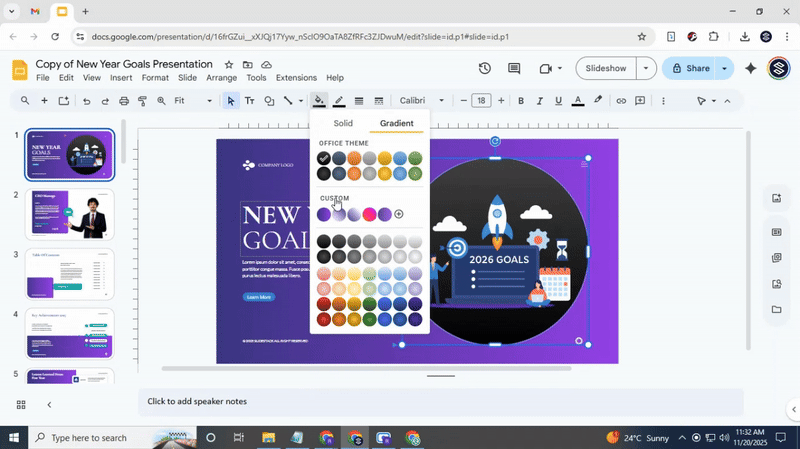
Task: Toggle italic formatting
Action: pos(540,101)
